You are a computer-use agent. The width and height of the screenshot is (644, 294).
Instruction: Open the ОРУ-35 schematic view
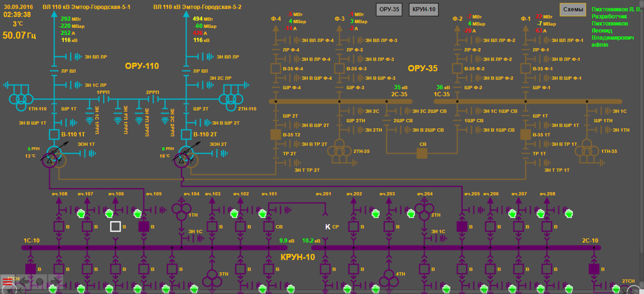(x=389, y=10)
